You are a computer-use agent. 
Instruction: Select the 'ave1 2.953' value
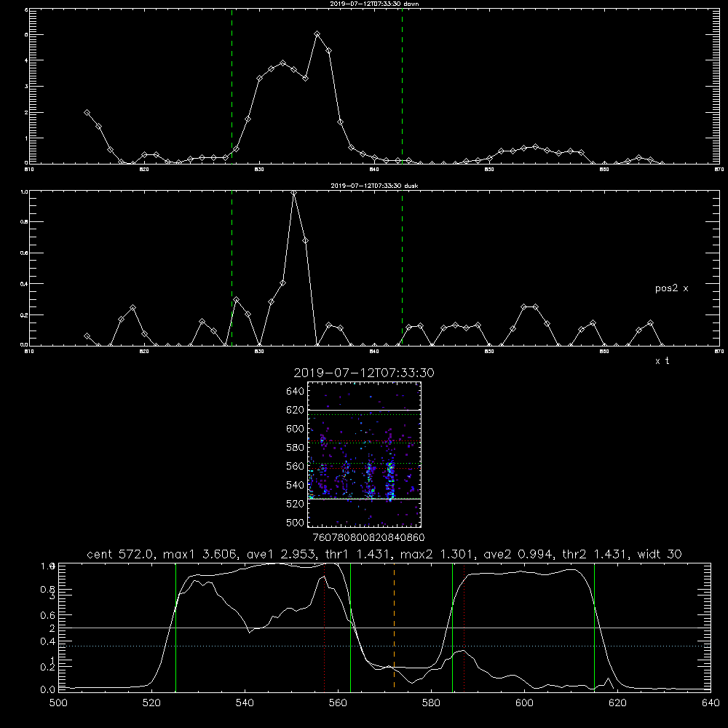tap(280, 554)
